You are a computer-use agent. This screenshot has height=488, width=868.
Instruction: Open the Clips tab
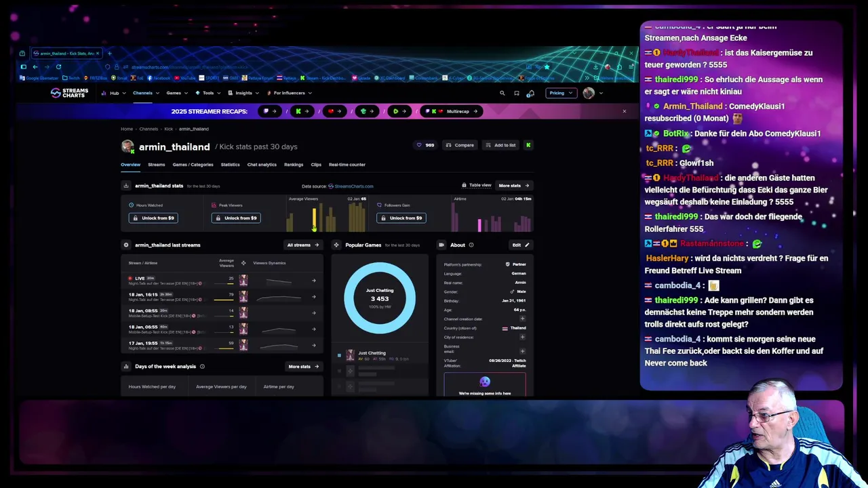click(x=316, y=164)
